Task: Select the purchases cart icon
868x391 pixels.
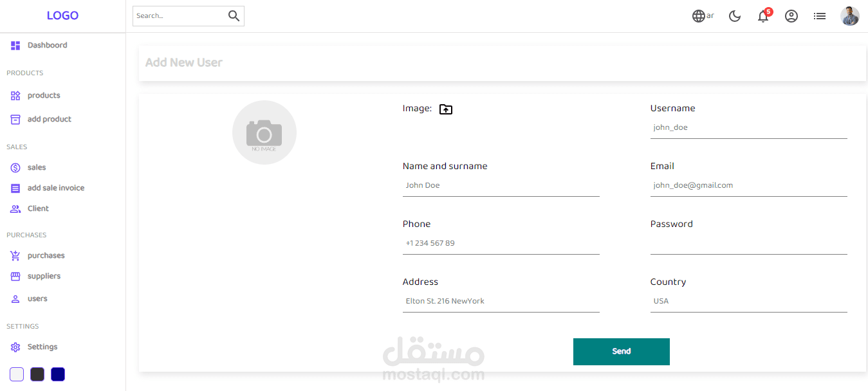Action: point(15,256)
